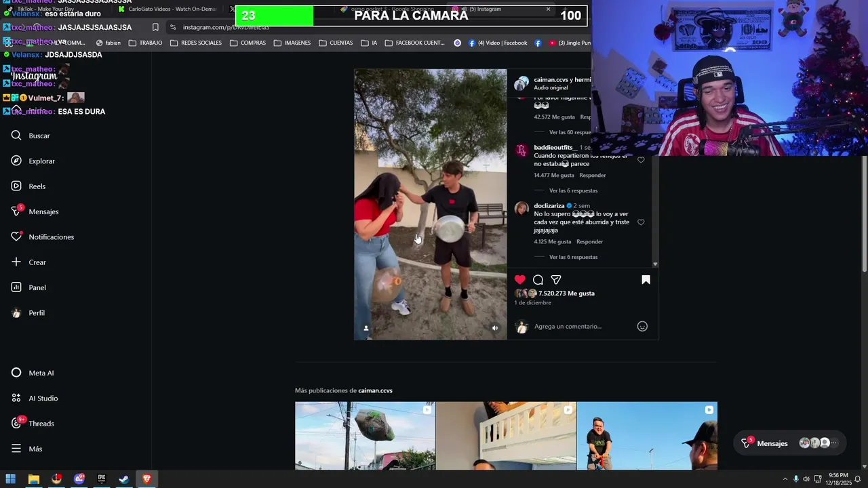868x488 pixels.
Task: Open Explorar compass icon
Action: (x=16, y=161)
